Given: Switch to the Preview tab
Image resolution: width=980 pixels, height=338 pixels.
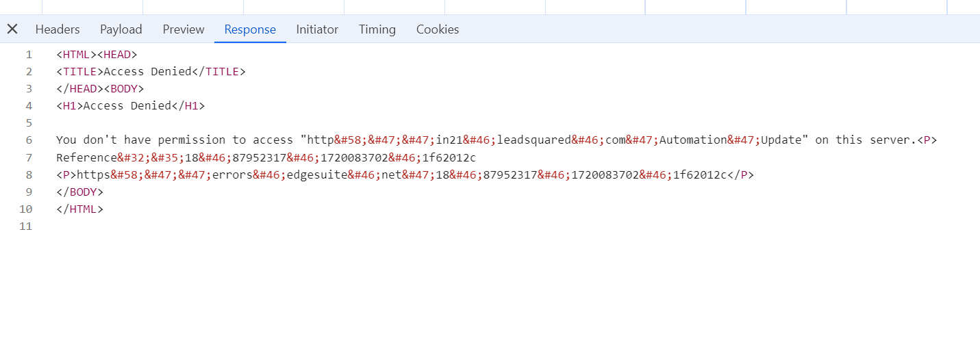Looking at the screenshot, I should click(x=184, y=29).
